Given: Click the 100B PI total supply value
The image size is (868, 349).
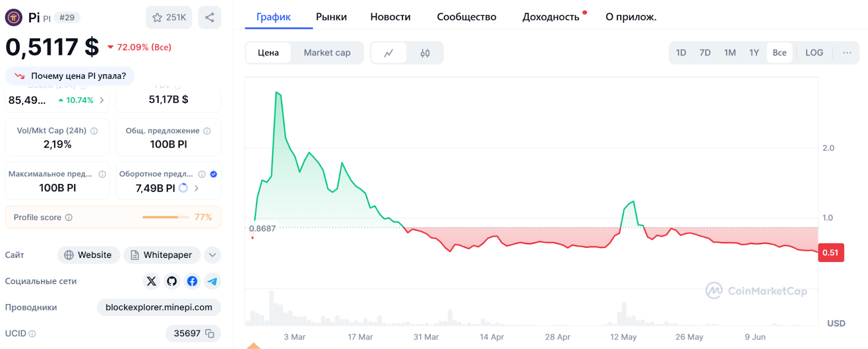Looking at the screenshot, I should click(169, 144).
